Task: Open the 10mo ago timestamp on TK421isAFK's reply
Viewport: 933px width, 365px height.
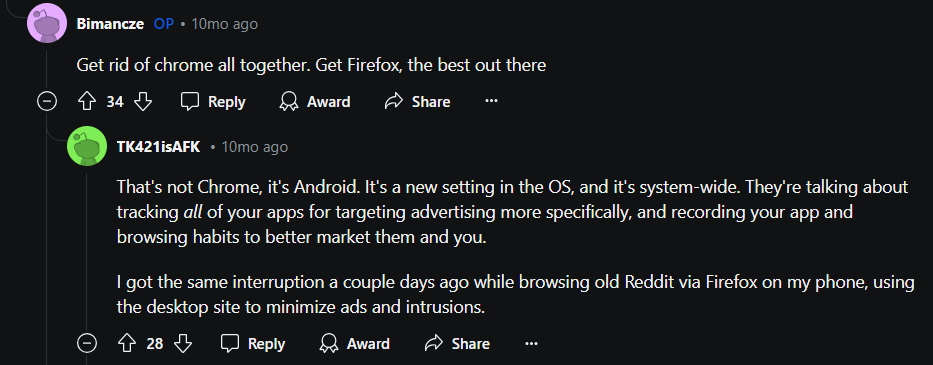Action: click(255, 146)
